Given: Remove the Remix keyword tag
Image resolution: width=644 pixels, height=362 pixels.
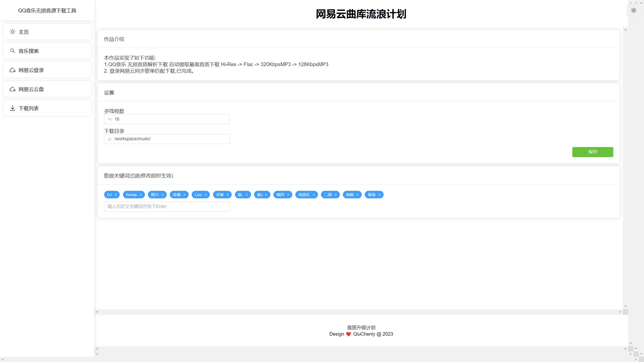Looking at the screenshot, I should coord(141,195).
